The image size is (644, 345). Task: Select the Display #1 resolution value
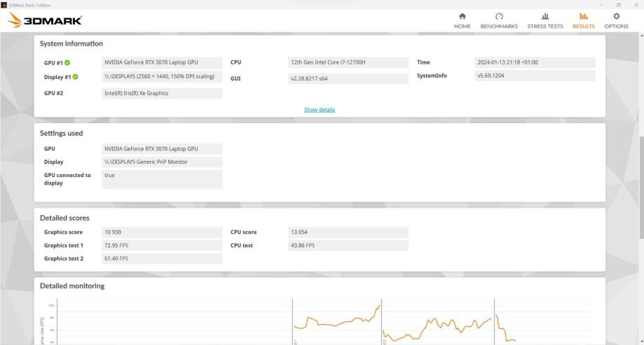162,77
